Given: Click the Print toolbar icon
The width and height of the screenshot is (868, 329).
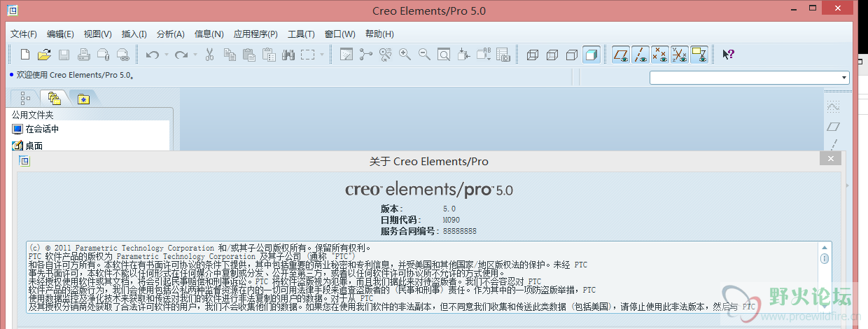Looking at the screenshot, I should (83, 54).
